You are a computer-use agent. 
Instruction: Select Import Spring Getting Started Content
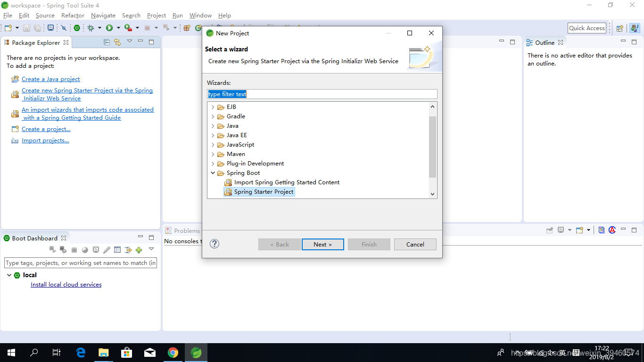[x=287, y=182]
